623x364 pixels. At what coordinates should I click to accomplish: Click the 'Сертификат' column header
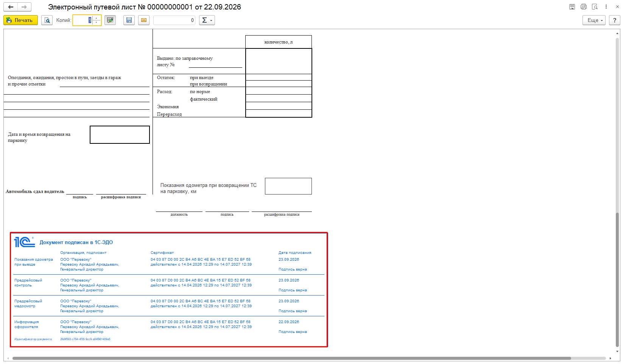(162, 253)
